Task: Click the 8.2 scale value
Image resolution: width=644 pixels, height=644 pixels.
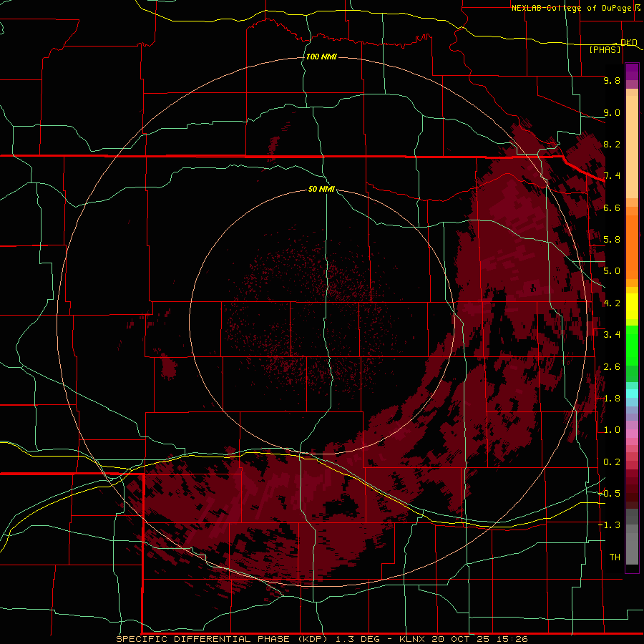Action: [x=612, y=144]
